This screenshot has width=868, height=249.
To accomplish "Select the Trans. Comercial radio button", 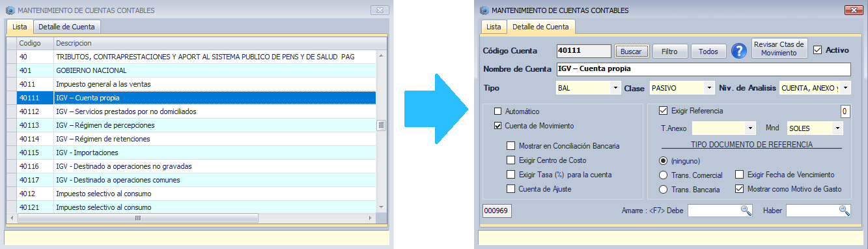I will 664,175.
